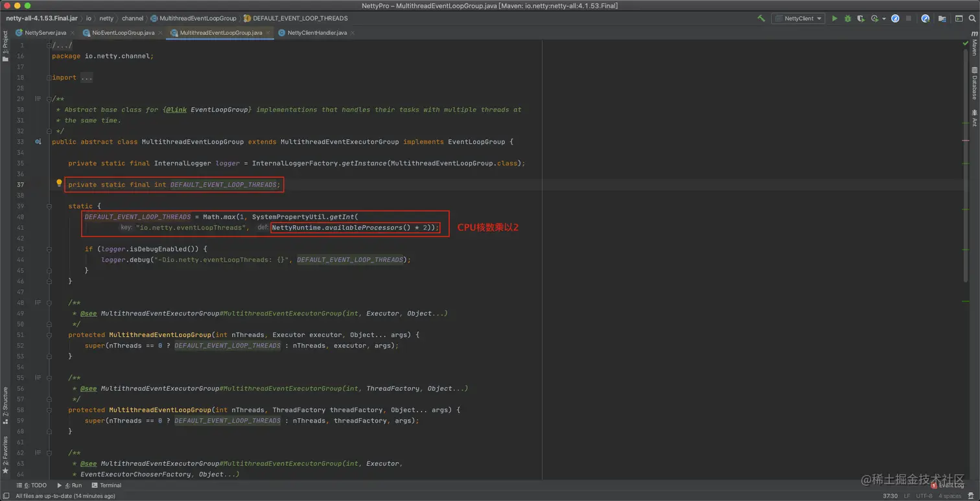Image resolution: width=980 pixels, height=501 pixels.
Task: Switch to NettyClientHandler.java tab
Action: (317, 32)
